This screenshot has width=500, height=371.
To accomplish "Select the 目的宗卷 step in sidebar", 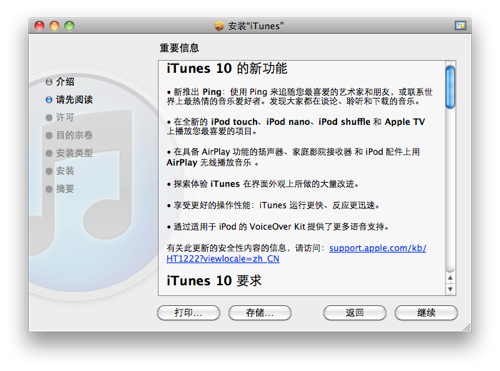I will [x=69, y=135].
